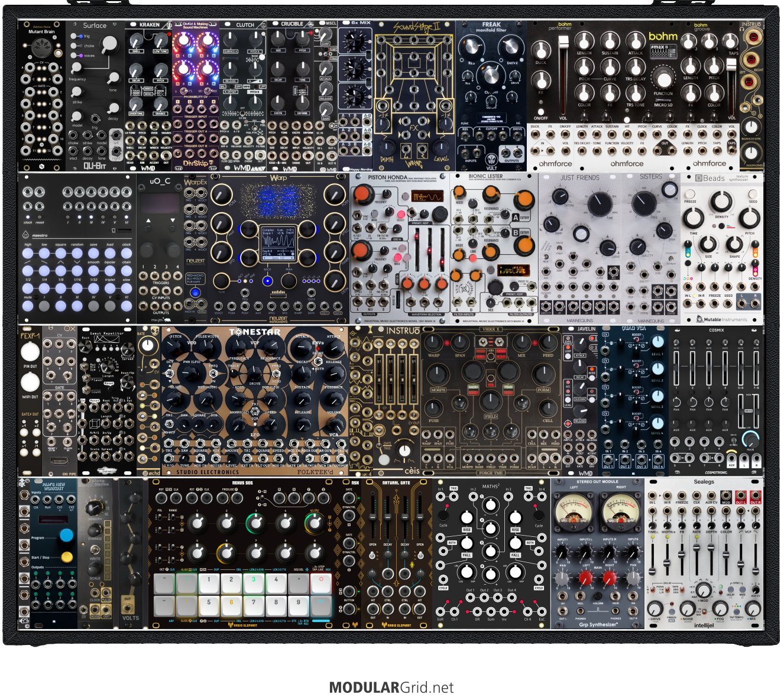Click the Glide knob (step 9) on Nexus Seq

[x=315, y=523]
